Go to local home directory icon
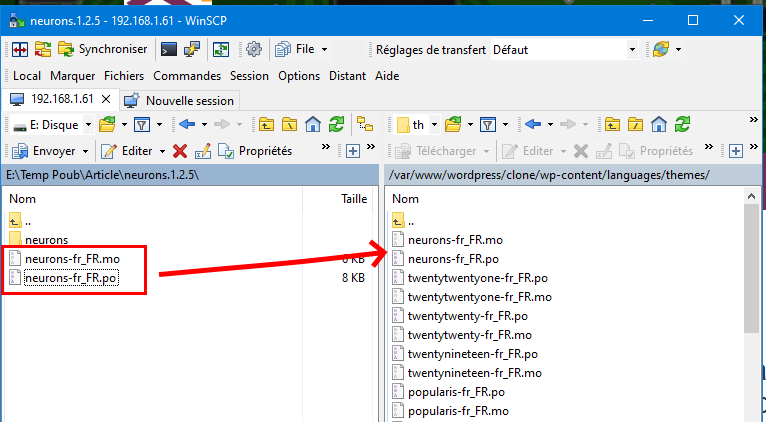 [313, 125]
